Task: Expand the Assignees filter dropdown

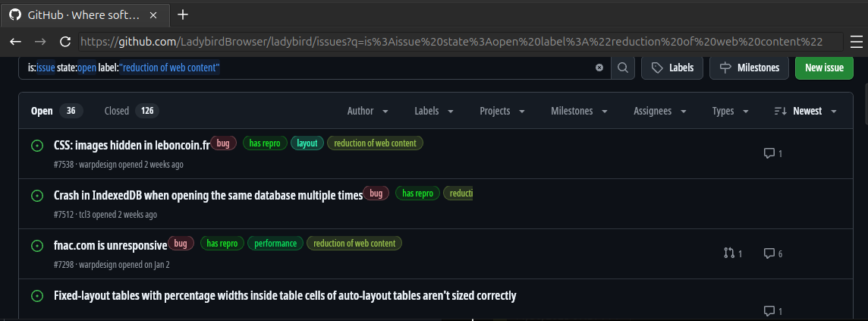Action: tap(659, 111)
